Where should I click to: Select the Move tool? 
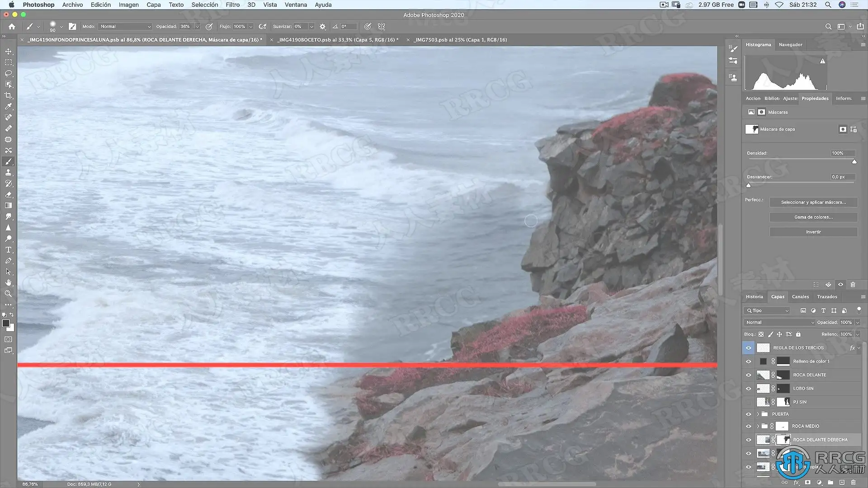click(8, 52)
